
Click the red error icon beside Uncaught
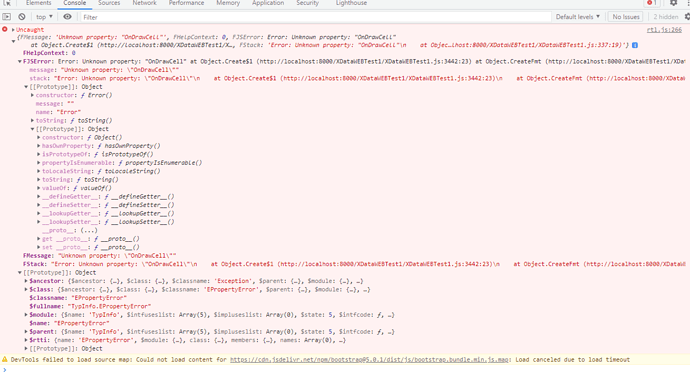coord(5,29)
